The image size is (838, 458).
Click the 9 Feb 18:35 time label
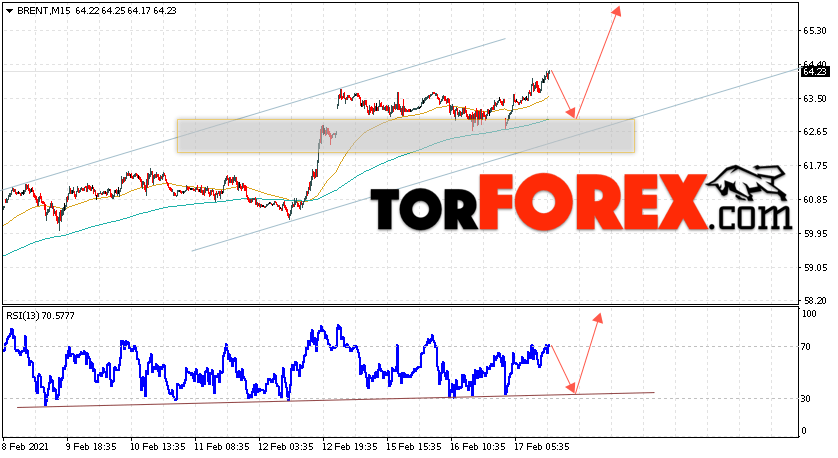click(x=91, y=446)
